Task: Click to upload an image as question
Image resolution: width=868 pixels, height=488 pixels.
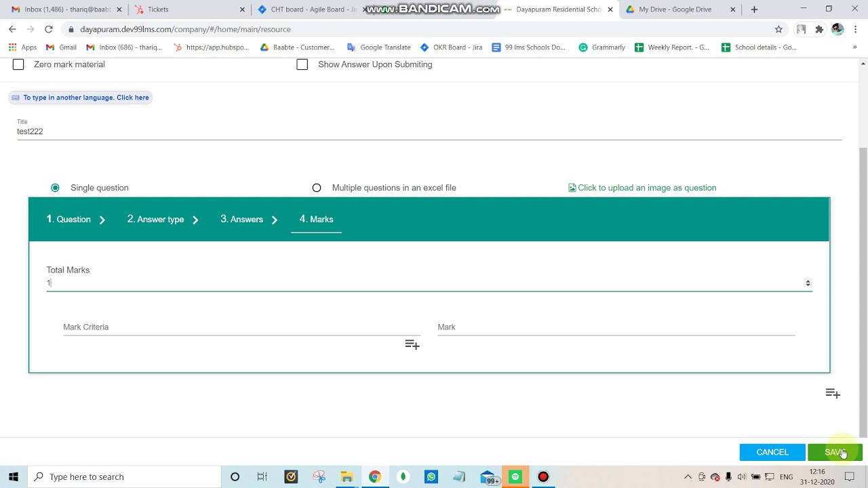Action: tap(647, 188)
